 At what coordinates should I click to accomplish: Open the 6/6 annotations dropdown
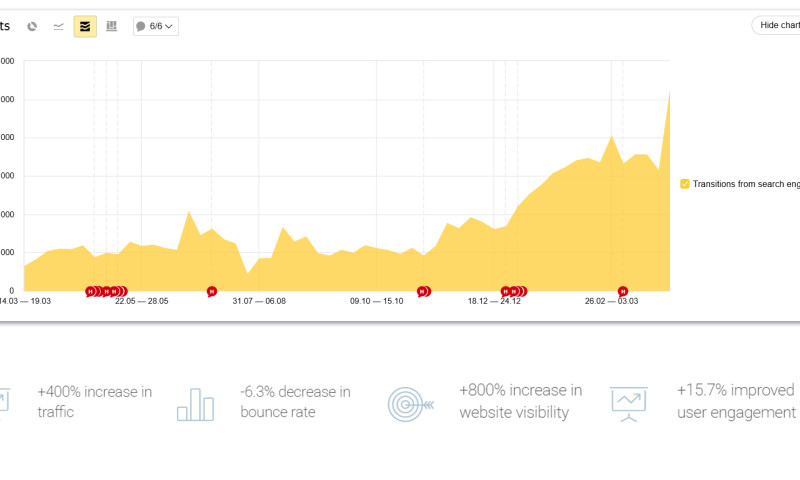point(156,26)
